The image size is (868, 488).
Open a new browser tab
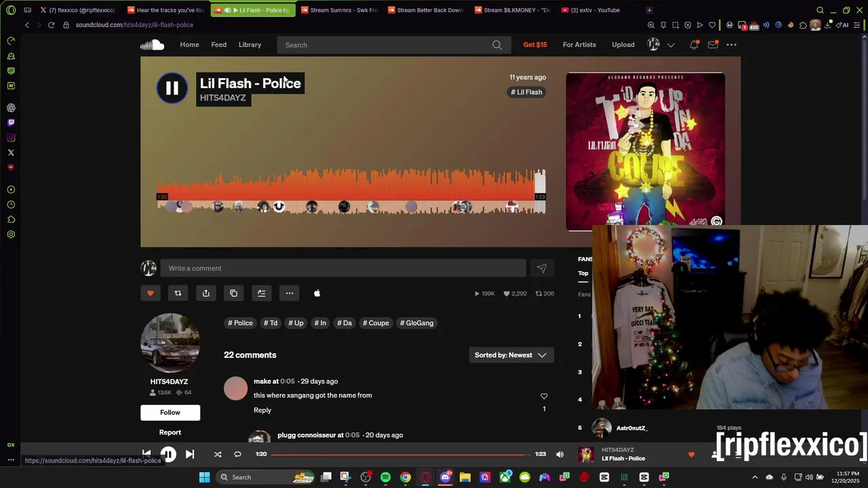(649, 10)
